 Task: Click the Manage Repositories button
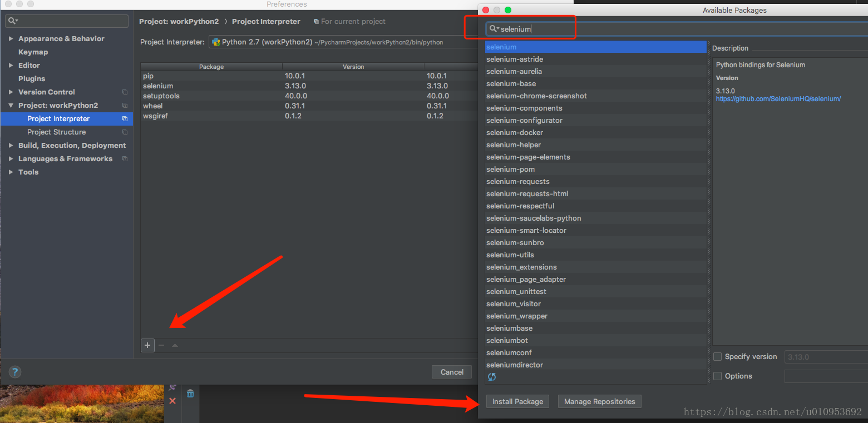599,401
